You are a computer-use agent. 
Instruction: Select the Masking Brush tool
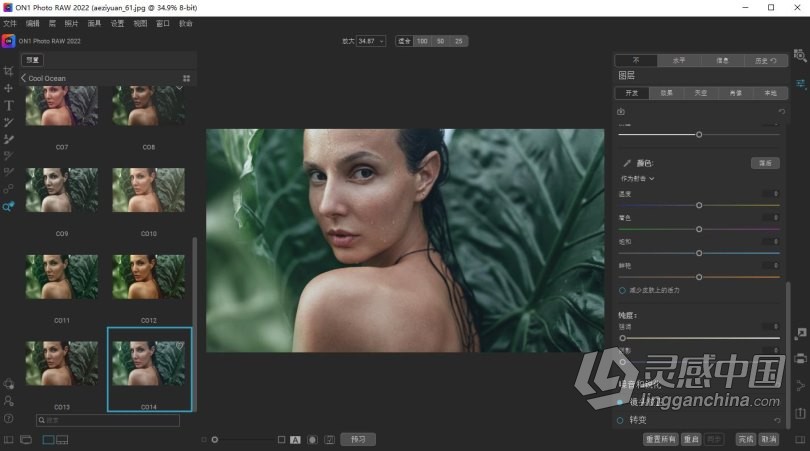tap(8, 139)
